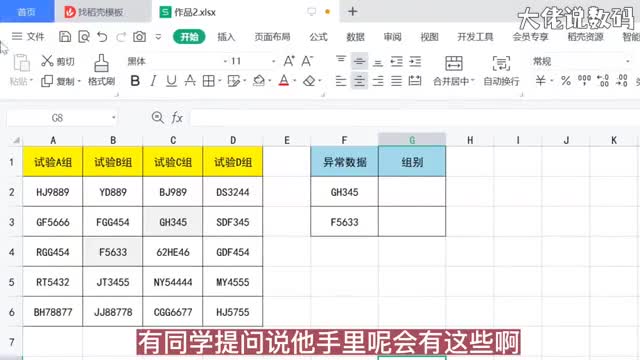Click the Borders icon
Viewport: 640px width, 360px height.
(x=209, y=81)
